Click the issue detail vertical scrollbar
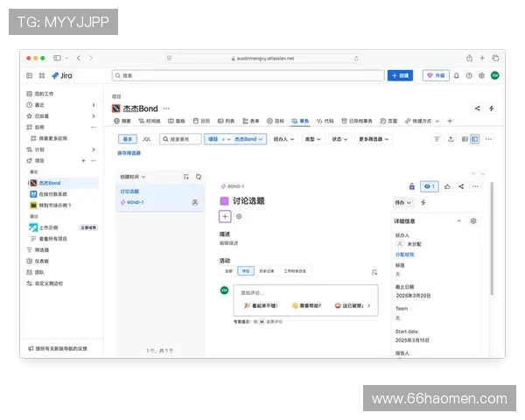525x420 pixels. click(x=491, y=239)
